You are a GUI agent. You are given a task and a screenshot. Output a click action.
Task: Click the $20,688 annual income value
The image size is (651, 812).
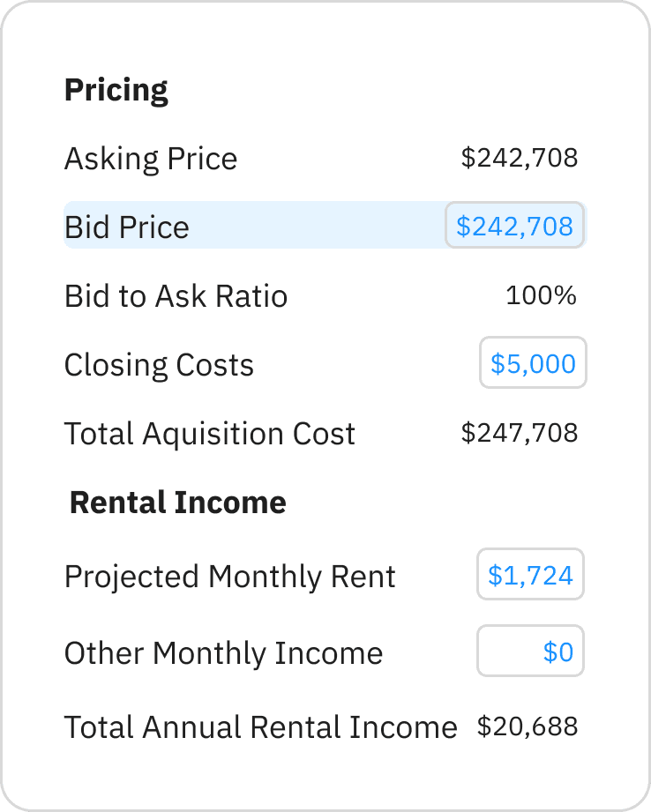(528, 726)
